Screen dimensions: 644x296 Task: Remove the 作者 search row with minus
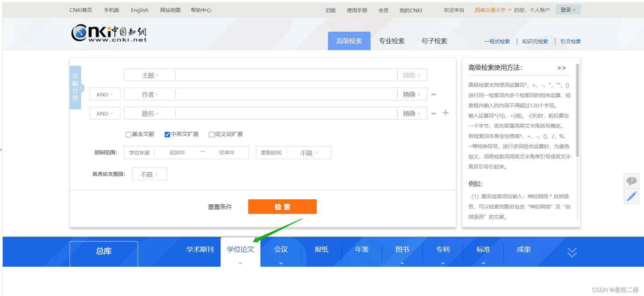pos(434,94)
